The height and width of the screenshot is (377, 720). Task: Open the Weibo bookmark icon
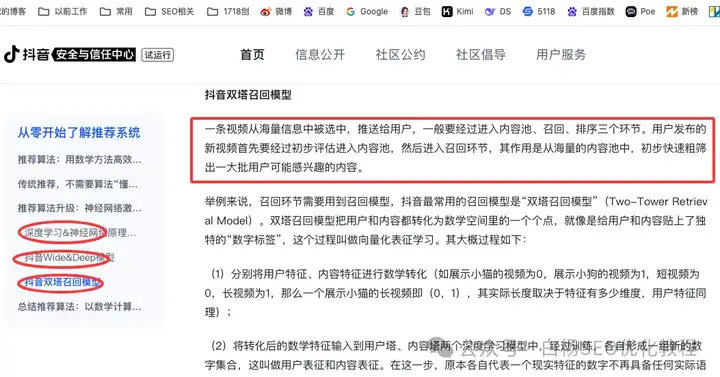pos(265,11)
